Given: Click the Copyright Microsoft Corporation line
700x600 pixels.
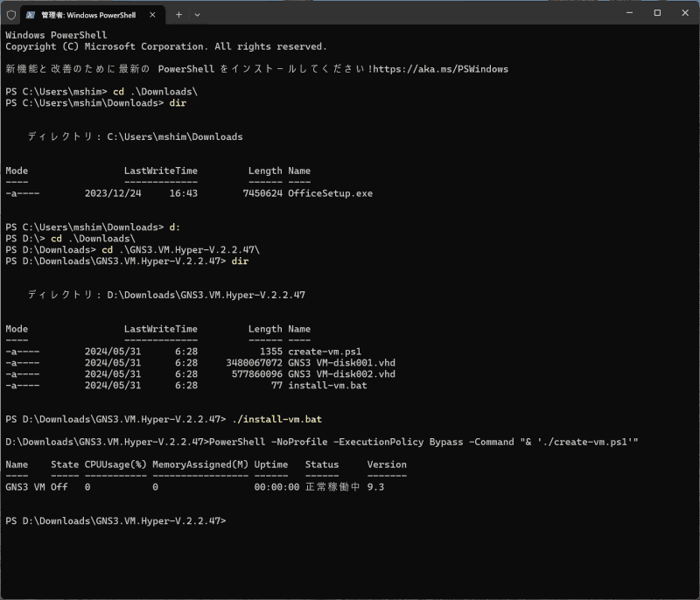Looking at the screenshot, I should [166, 46].
